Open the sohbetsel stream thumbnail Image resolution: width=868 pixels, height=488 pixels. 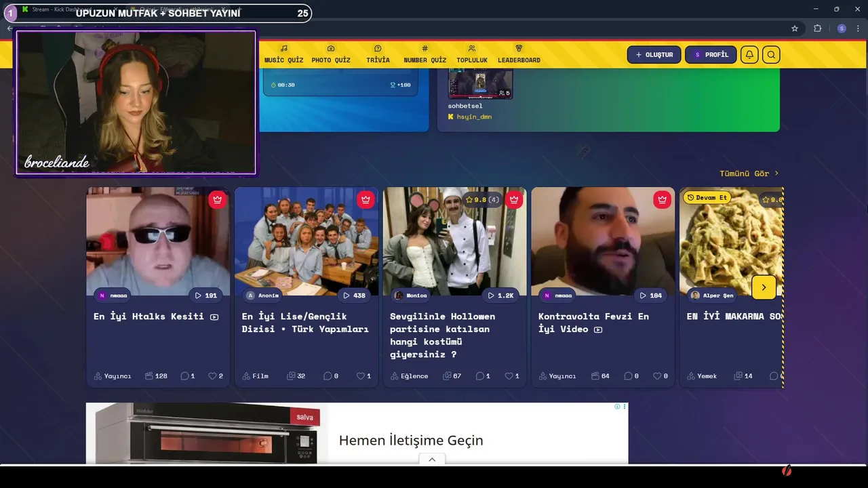pos(480,83)
